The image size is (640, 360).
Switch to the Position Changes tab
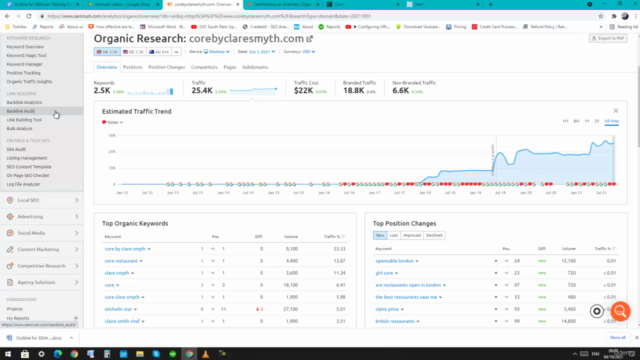point(167,67)
